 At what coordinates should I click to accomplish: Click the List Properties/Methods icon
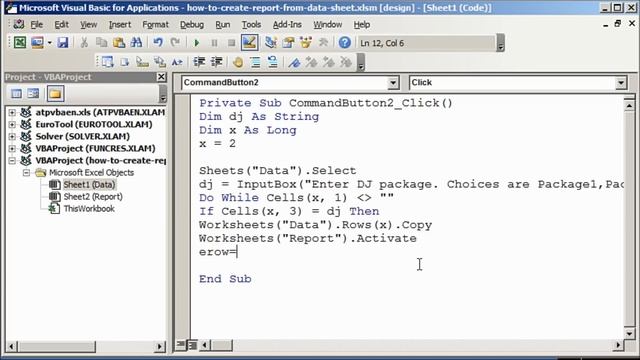tap(107, 62)
